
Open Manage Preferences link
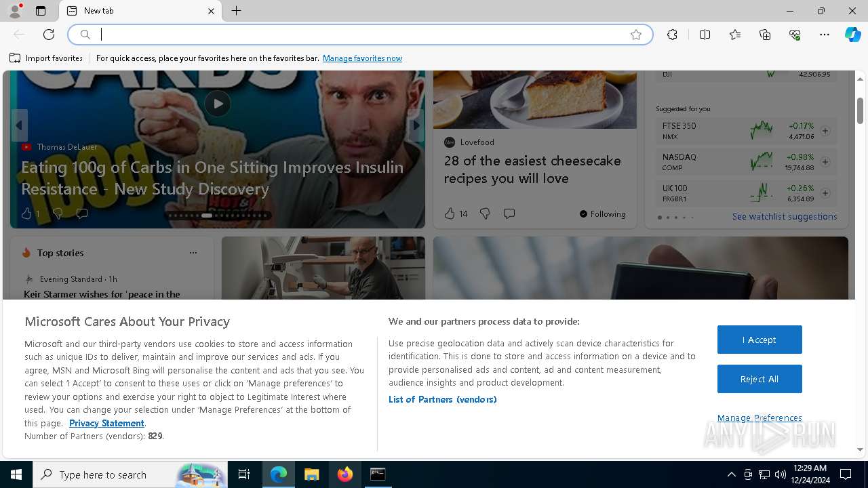(759, 418)
